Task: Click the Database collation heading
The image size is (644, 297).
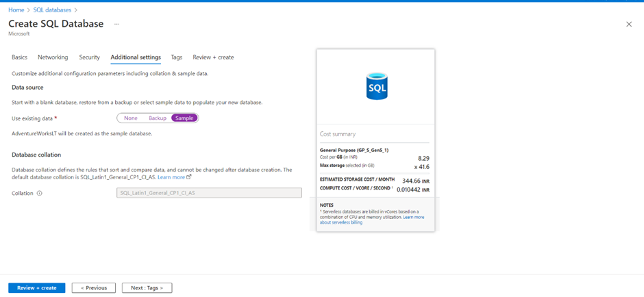Action: [36, 155]
